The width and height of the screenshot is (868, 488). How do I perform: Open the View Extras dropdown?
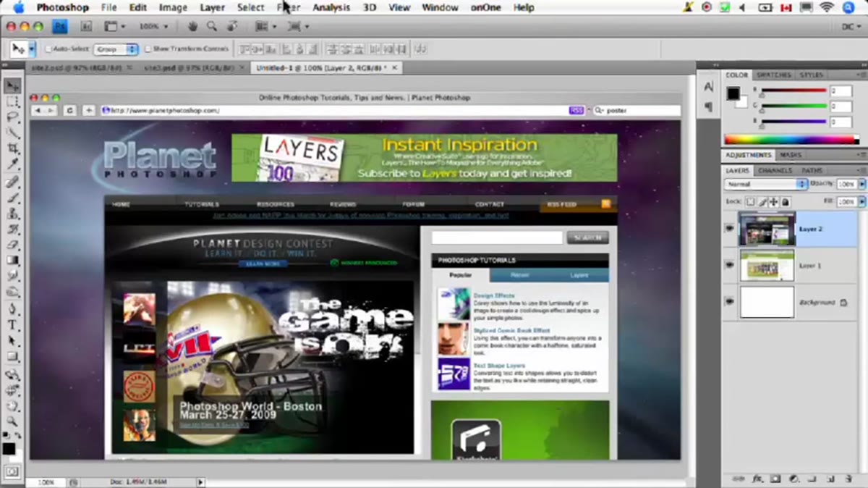tap(114, 26)
